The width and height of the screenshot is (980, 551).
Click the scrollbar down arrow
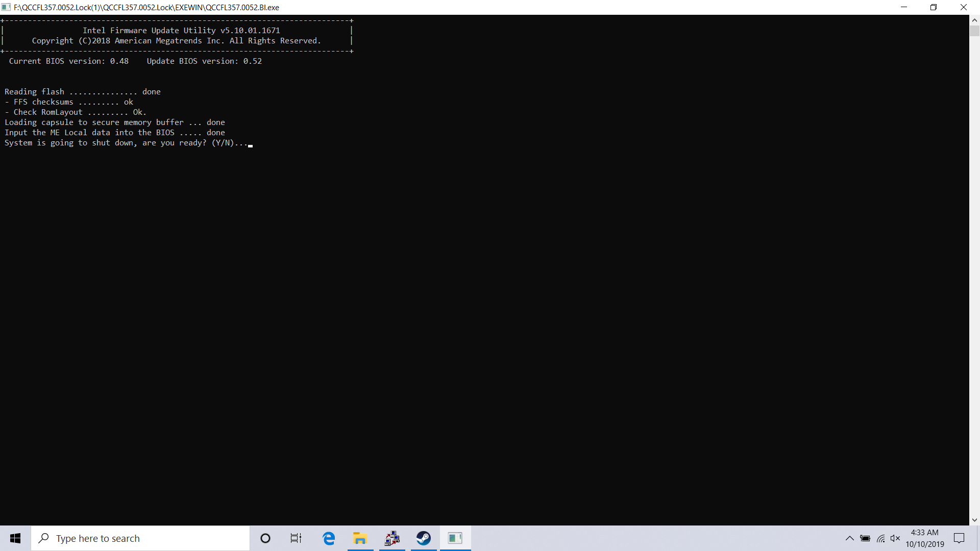(x=974, y=520)
